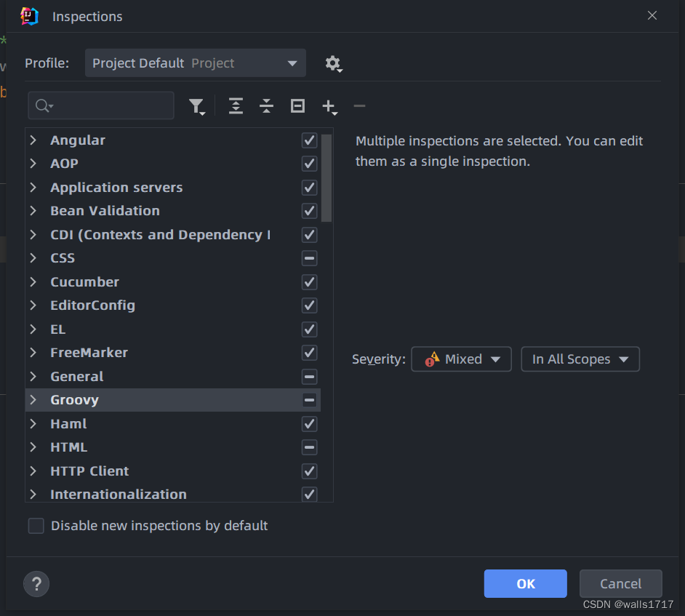This screenshot has height=616, width=685.
Task: Open the profile gear settings menu
Action: tap(334, 64)
